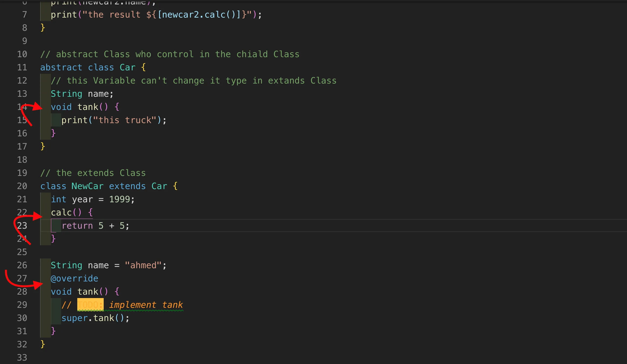Click the comment '// the extends Class'

click(93, 173)
